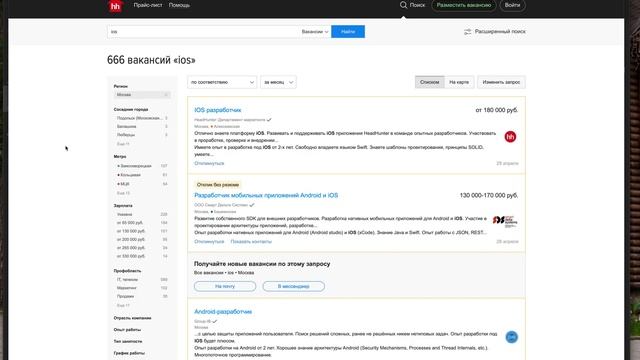Image resolution: width=640 pixels, height=360 pixels.
Task: Click the Разместить вакансию button
Action: [x=464, y=5]
